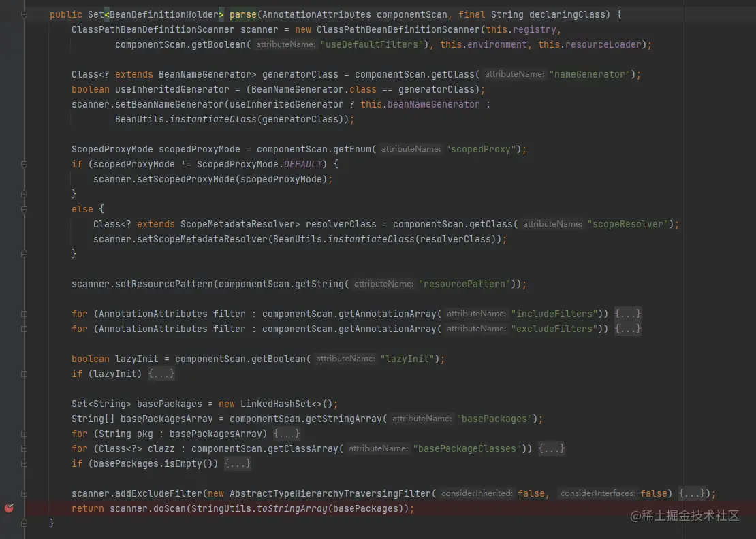Image resolution: width=756 pixels, height=539 pixels.
Task: Click the quoted "lazyInit" string literal
Action: 407,359
